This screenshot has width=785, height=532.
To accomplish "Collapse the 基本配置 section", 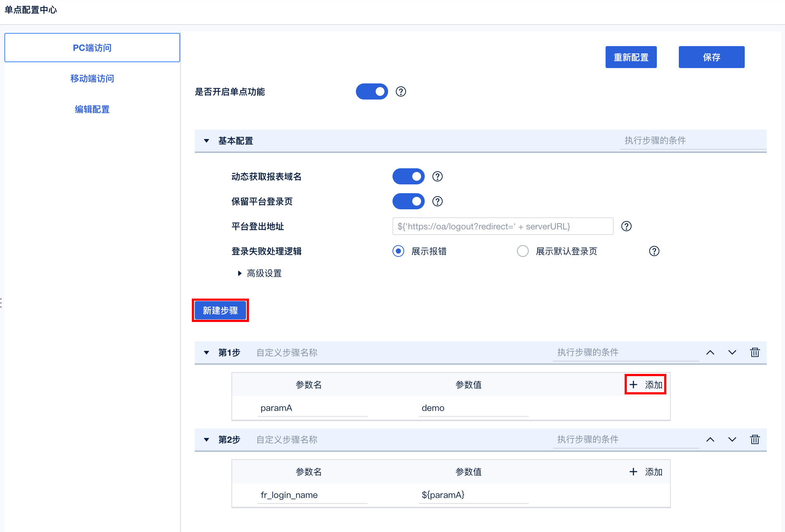I will click(207, 141).
